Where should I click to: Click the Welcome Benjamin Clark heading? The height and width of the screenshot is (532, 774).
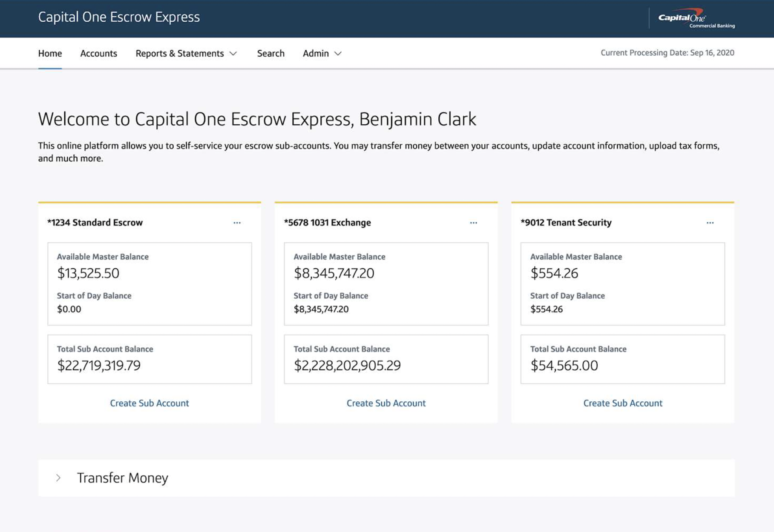[257, 119]
